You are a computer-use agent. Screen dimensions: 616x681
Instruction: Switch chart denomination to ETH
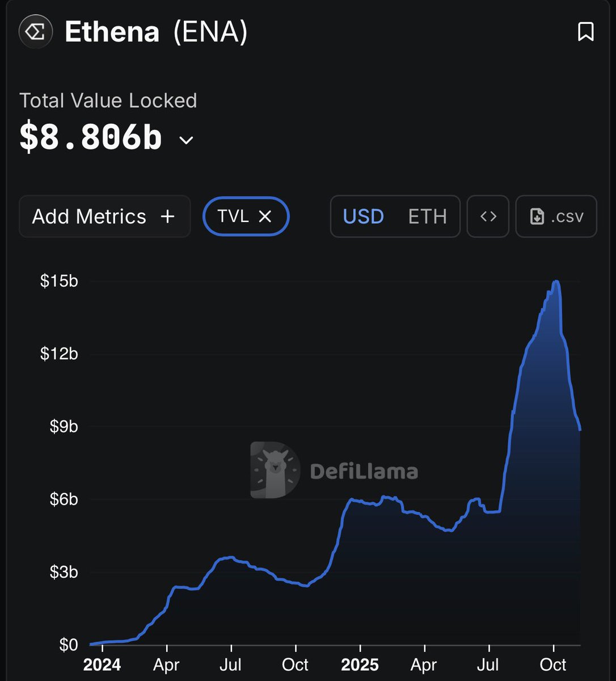428,216
